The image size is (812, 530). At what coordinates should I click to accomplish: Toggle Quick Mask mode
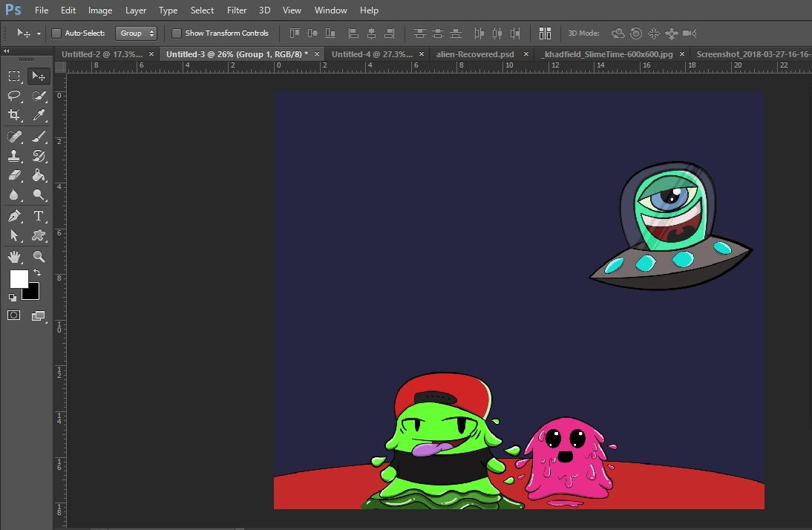[x=14, y=315]
